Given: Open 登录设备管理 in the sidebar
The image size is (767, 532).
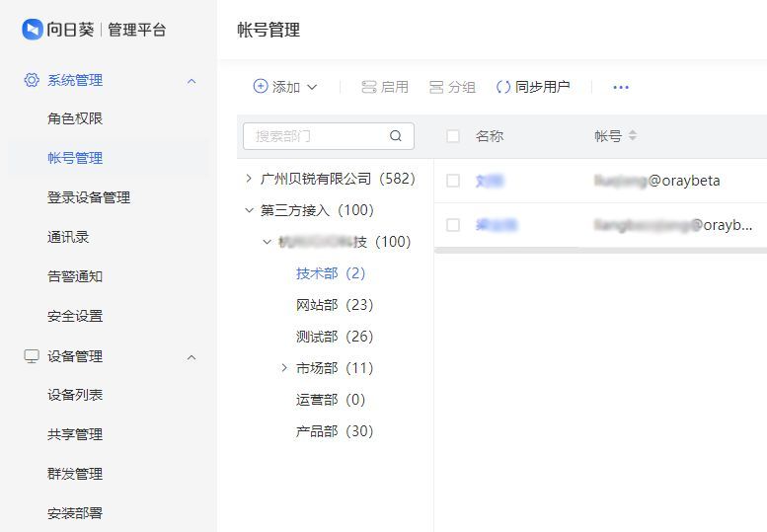Looking at the screenshot, I should point(89,197).
